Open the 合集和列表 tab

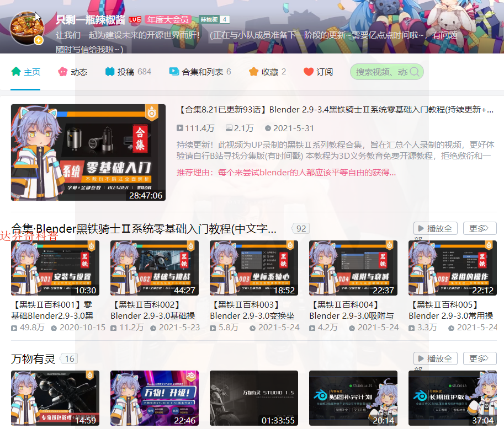200,72
